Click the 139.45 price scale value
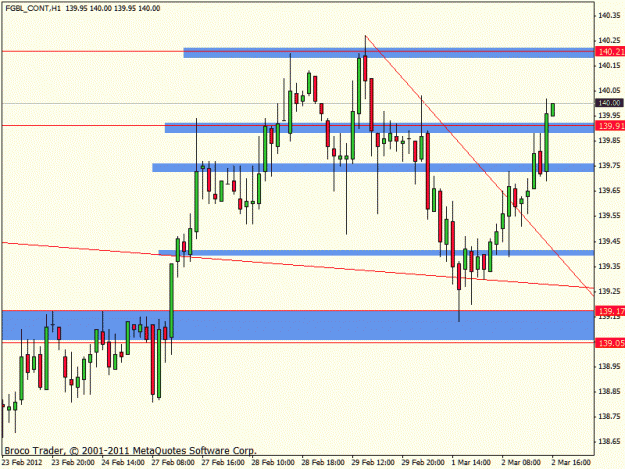Viewport: 625px width, 469px height. 609,241
